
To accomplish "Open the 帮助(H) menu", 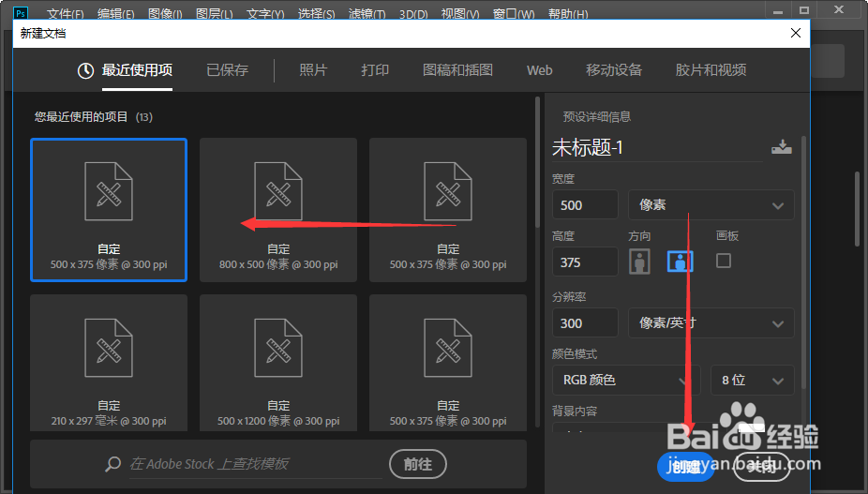I will pyautogui.click(x=568, y=13).
